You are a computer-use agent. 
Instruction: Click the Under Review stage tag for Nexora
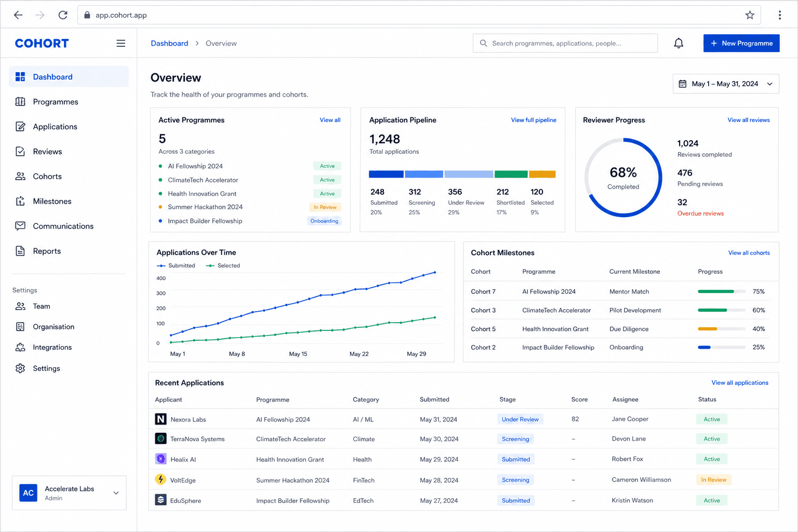coord(520,419)
